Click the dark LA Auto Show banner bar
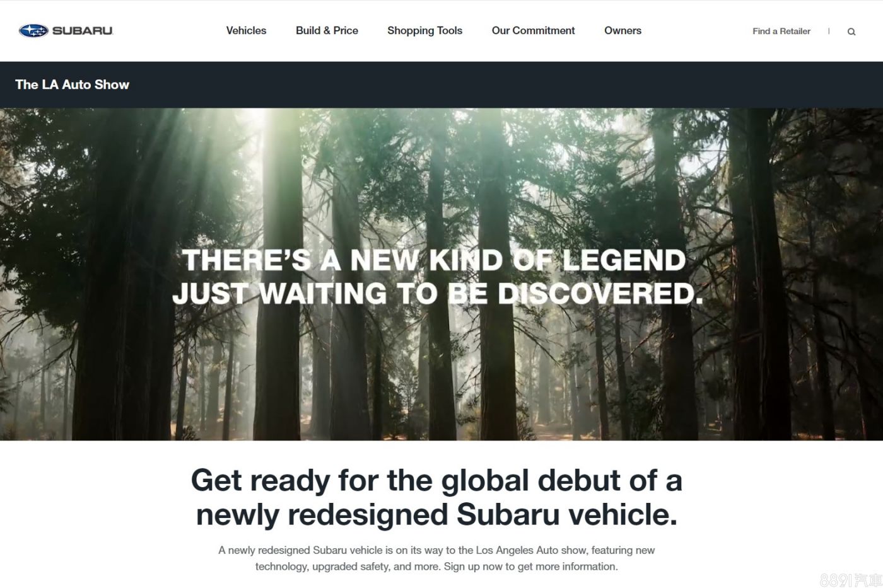Image resolution: width=883 pixels, height=588 pixels. (441, 84)
